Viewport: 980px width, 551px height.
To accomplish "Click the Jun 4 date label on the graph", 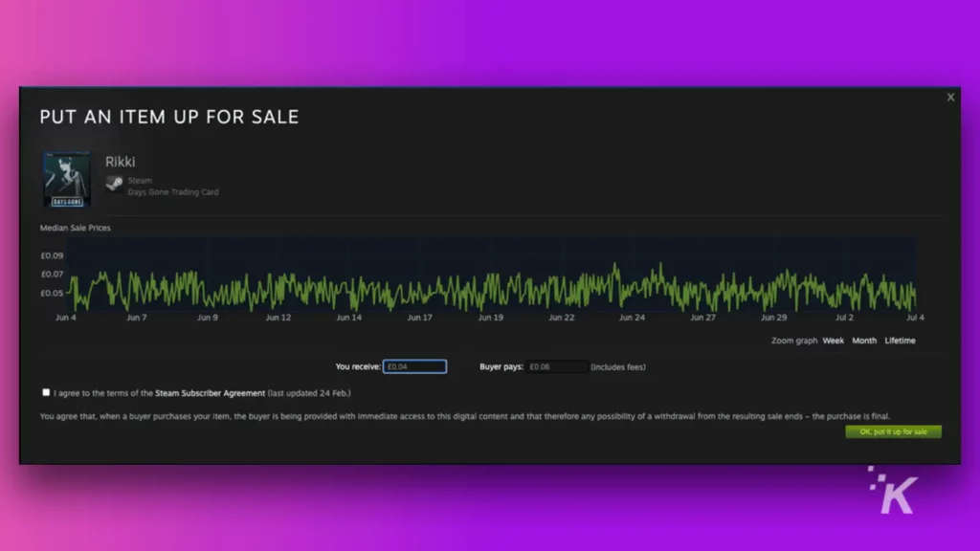I will coord(66,318).
